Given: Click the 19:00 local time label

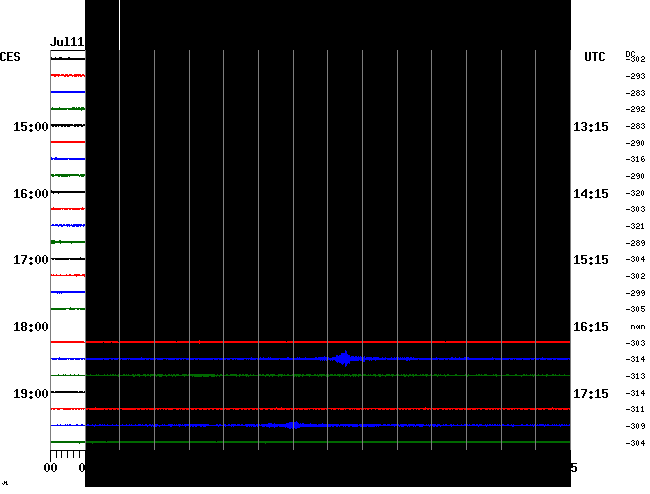Looking at the screenshot, I should pyautogui.click(x=31, y=393).
